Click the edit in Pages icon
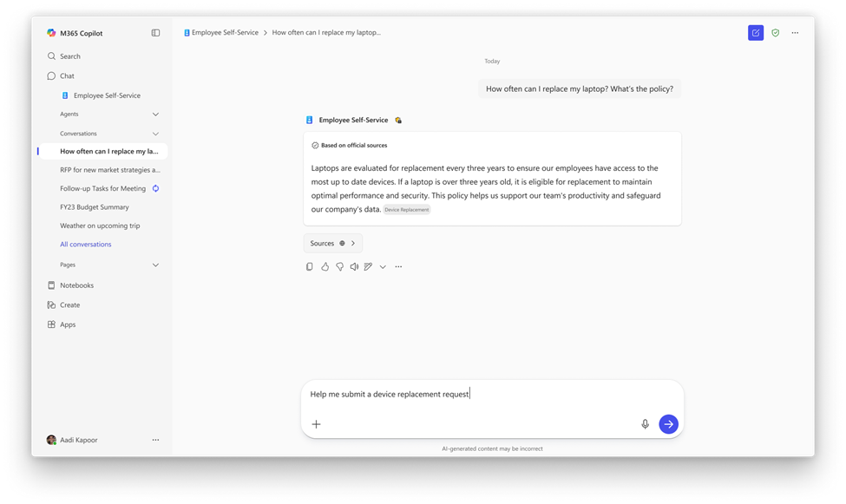 pos(369,266)
